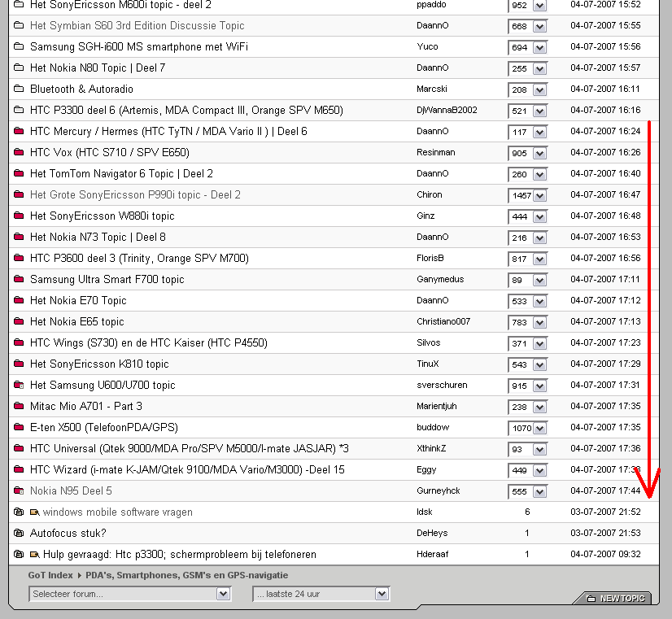The height and width of the screenshot is (619, 672).
Task: Click folder icon beside Het Nokia N80 Topic
Action: [x=19, y=68]
